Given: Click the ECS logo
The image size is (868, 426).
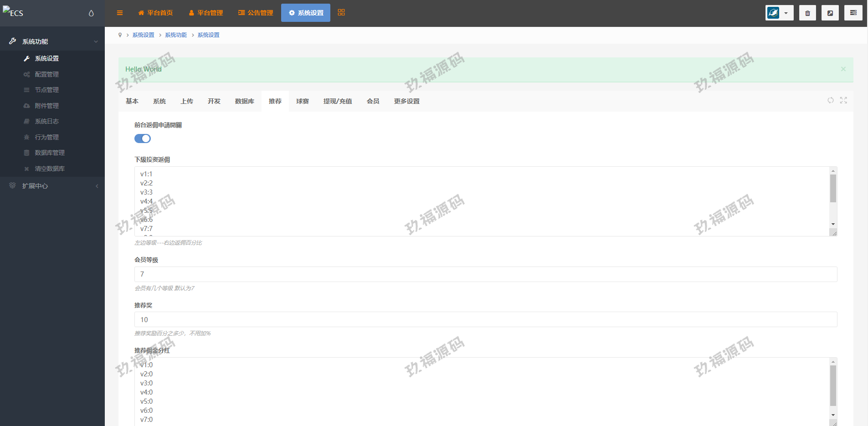Looking at the screenshot, I should click(13, 12).
